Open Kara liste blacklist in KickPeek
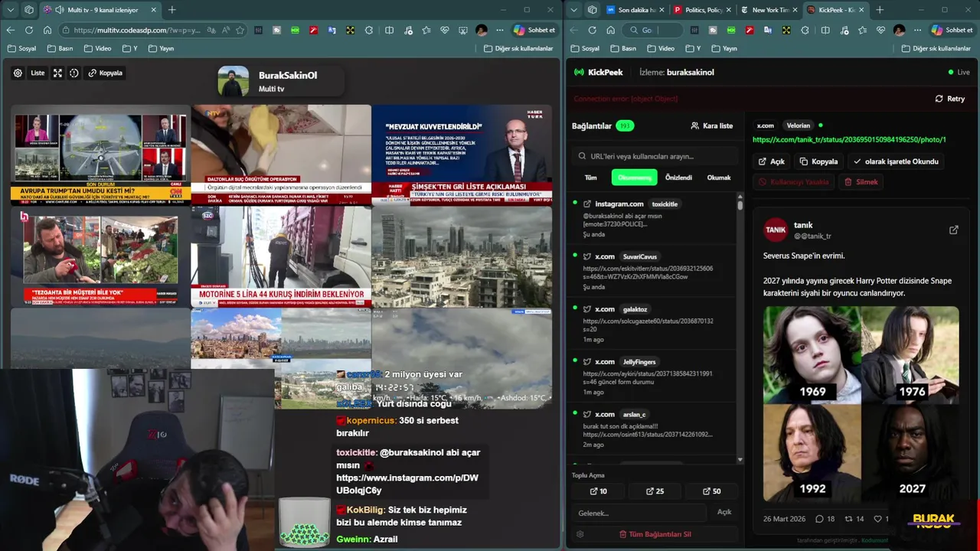 point(712,126)
